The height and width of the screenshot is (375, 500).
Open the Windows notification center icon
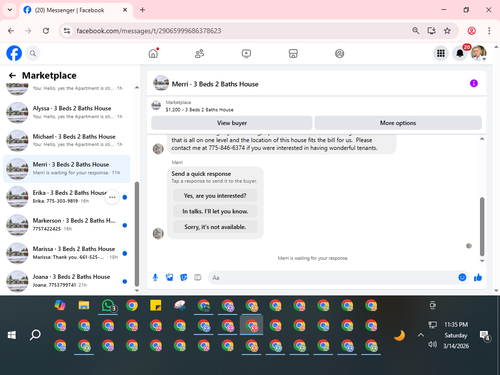point(484,335)
